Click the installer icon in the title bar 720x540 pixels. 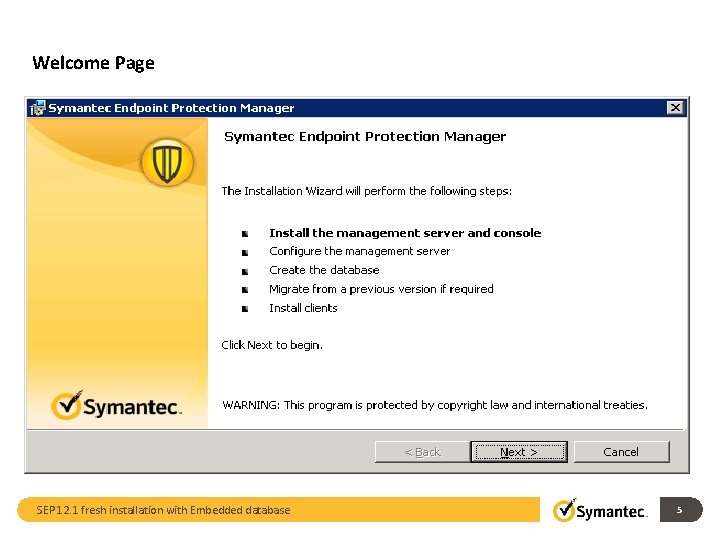point(38,108)
